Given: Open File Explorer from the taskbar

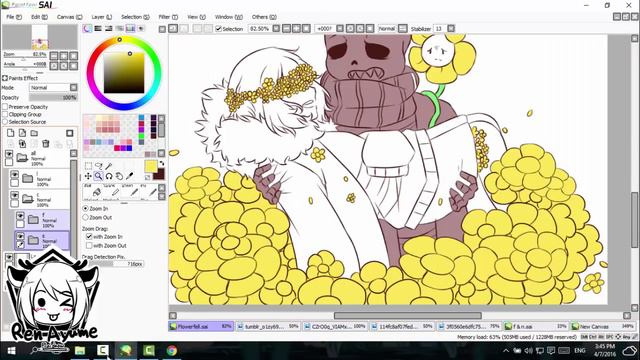Looking at the screenshot, I should coord(80,350).
